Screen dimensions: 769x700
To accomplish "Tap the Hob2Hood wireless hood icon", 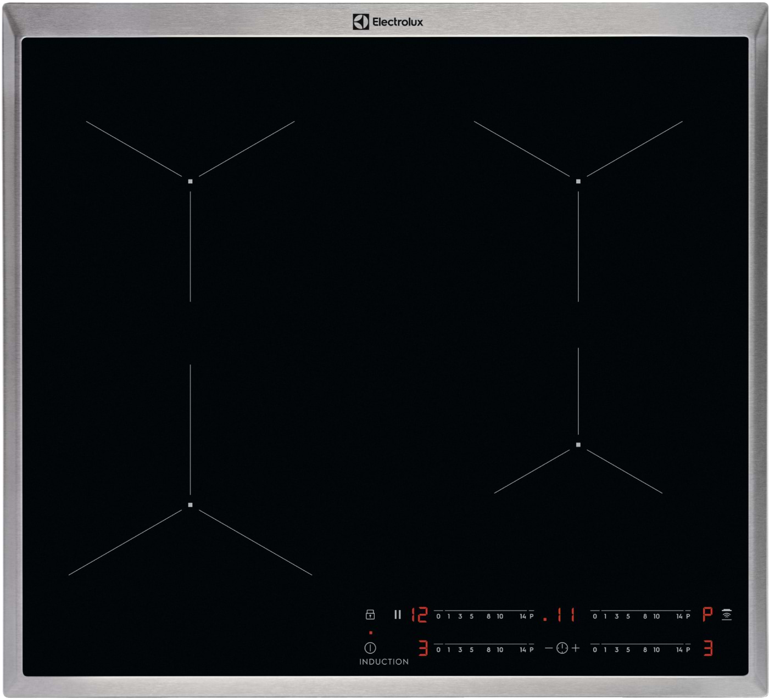I will 727,614.
